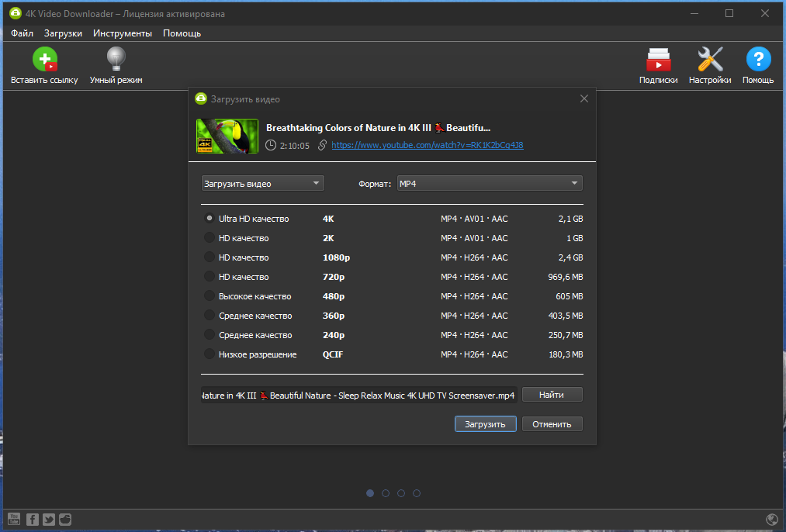This screenshot has width=786, height=532.
Task: Go to second page indicator dot
Action: [386, 493]
